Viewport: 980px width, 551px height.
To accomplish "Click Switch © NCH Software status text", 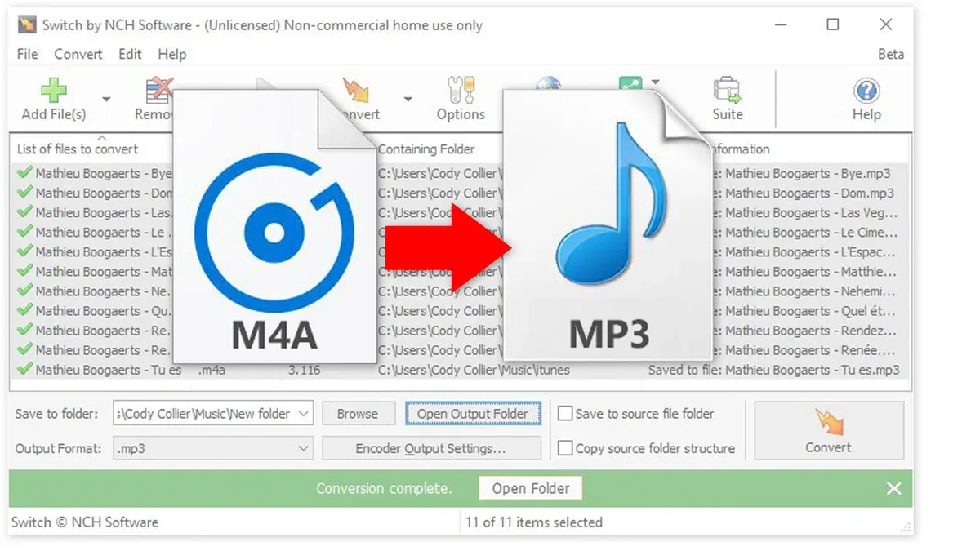I will coord(85,522).
